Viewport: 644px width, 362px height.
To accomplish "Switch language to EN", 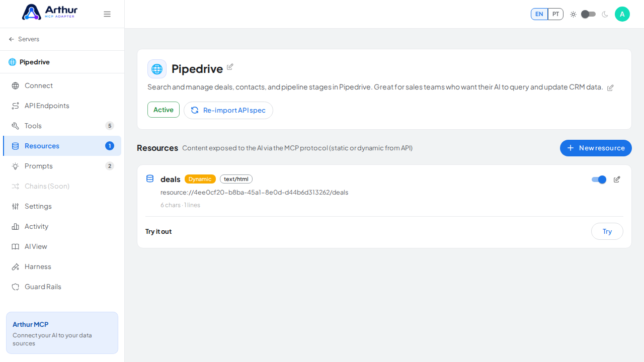I will (539, 14).
